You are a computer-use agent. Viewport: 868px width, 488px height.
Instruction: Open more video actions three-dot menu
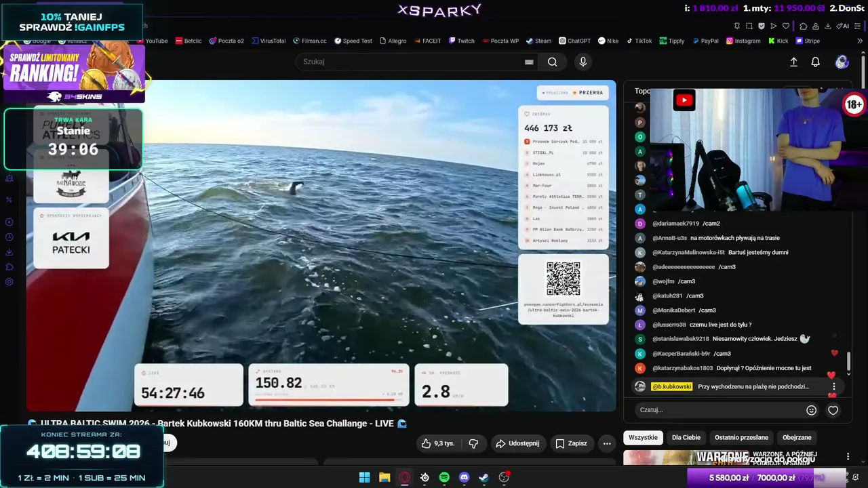pyautogui.click(x=607, y=443)
